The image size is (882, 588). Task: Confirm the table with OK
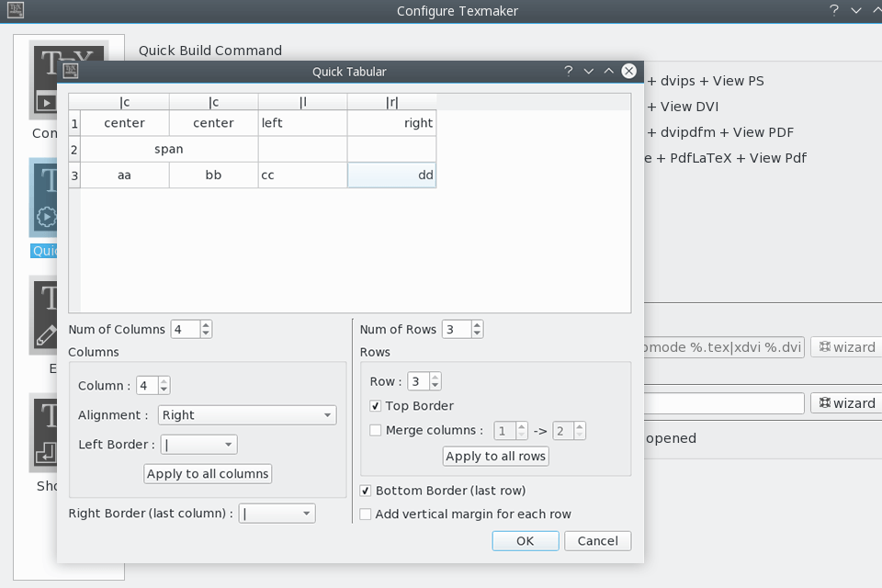coord(526,541)
